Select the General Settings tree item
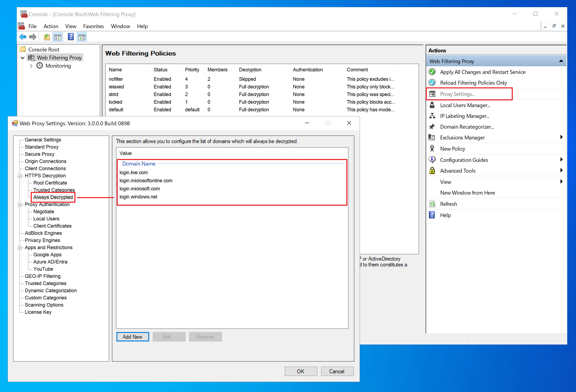Screen dimensions: 576x392 pos(43,140)
